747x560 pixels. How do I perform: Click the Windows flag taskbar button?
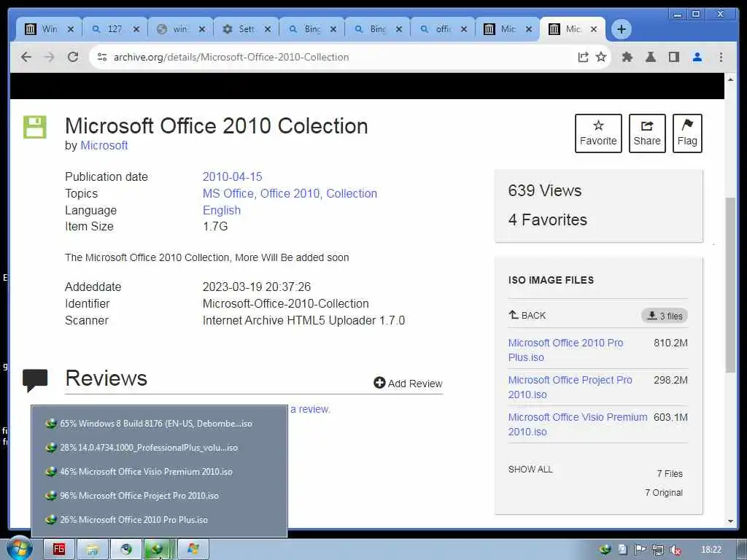(193, 549)
